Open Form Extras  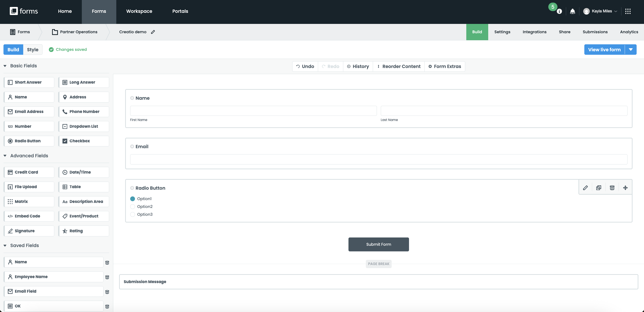pyautogui.click(x=445, y=66)
